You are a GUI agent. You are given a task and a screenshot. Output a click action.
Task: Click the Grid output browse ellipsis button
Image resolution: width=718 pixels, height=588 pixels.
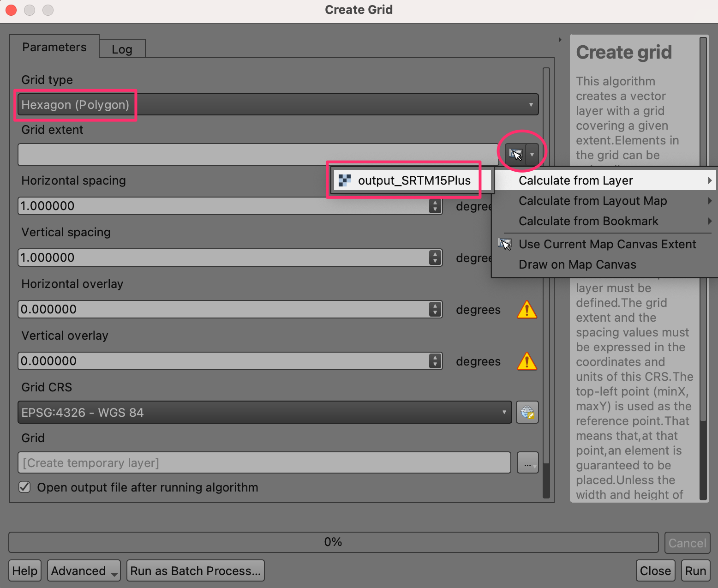[527, 463]
